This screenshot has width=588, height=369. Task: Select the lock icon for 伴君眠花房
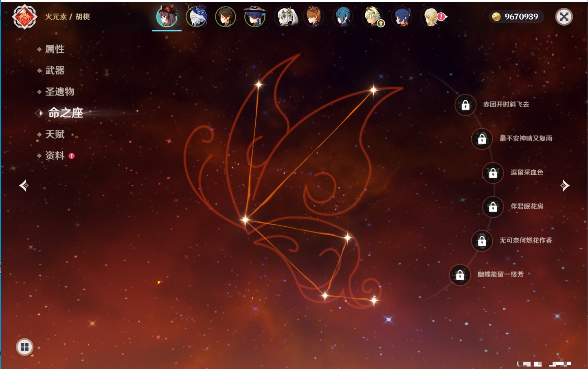493,207
